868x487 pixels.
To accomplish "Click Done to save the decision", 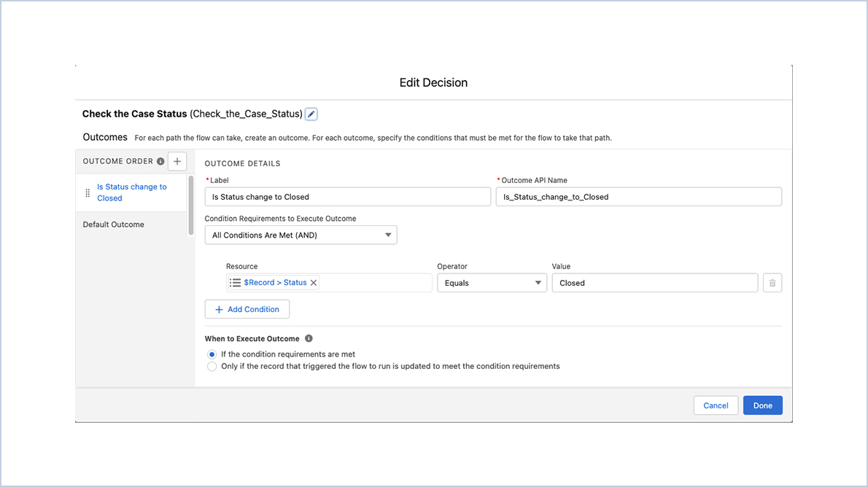I will 762,405.
